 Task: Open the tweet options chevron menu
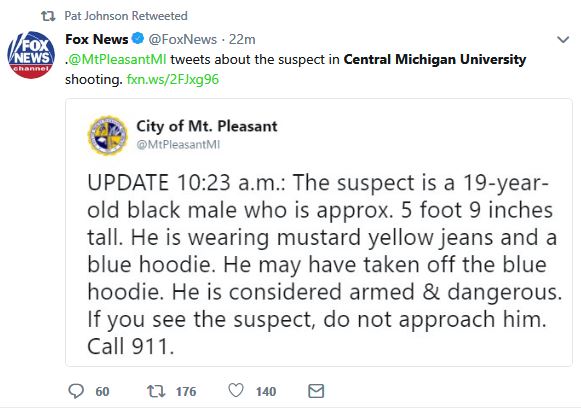point(563,39)
